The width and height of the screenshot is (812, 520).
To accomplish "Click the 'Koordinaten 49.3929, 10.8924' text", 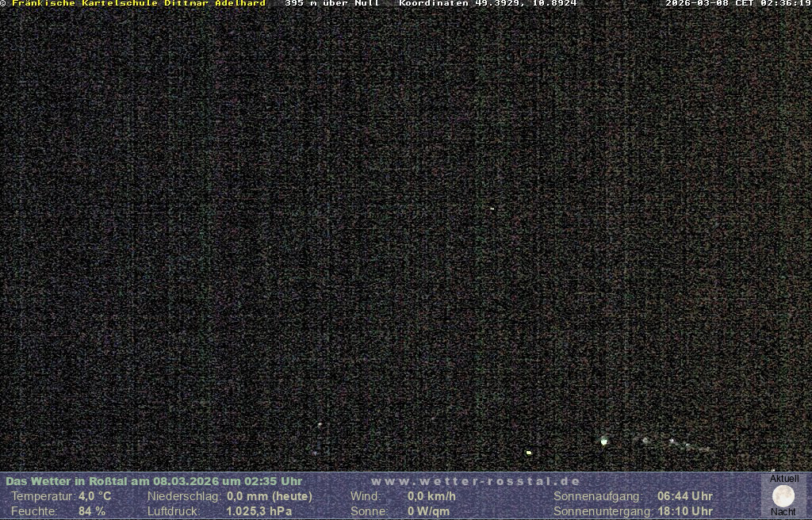I will click(488, 4).
